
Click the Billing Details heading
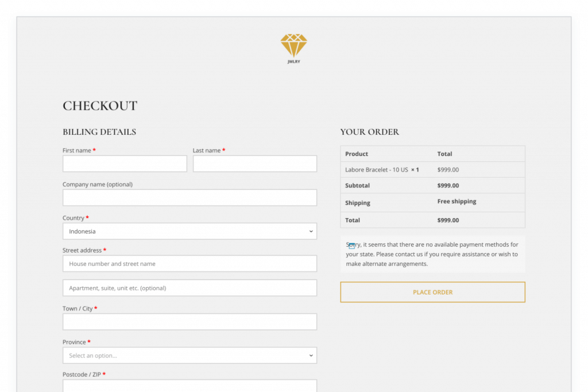(x=99, y=132)
